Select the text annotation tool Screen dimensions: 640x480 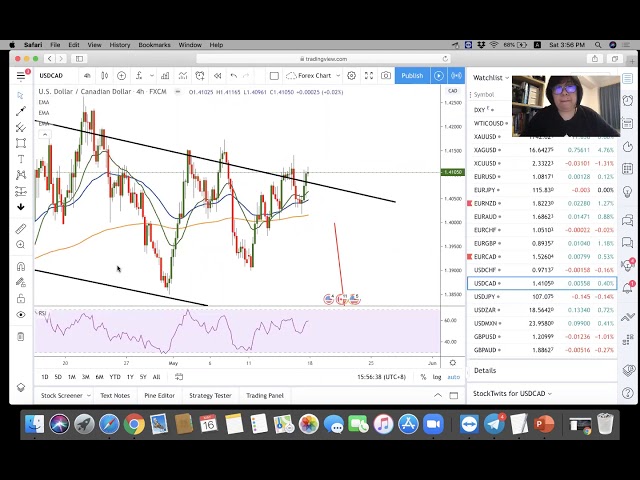click(x=21, y=159)
